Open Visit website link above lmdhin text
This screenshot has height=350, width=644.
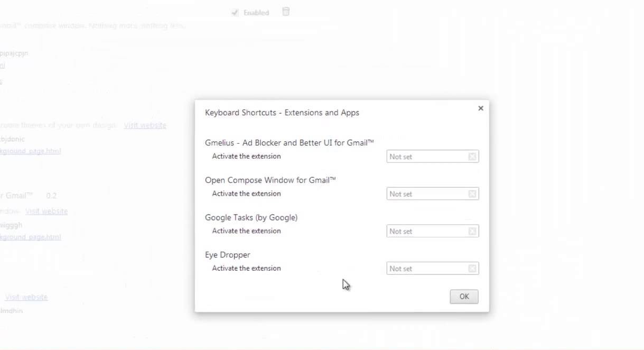(26, 297)
